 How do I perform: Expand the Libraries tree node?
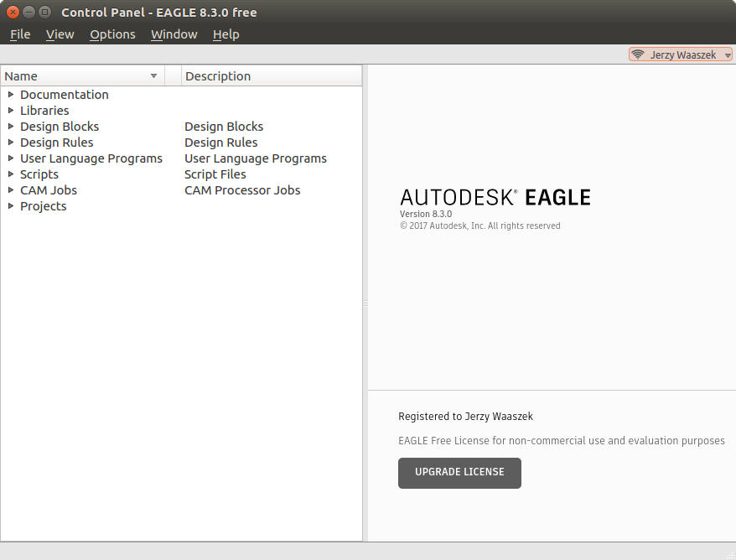11,111
